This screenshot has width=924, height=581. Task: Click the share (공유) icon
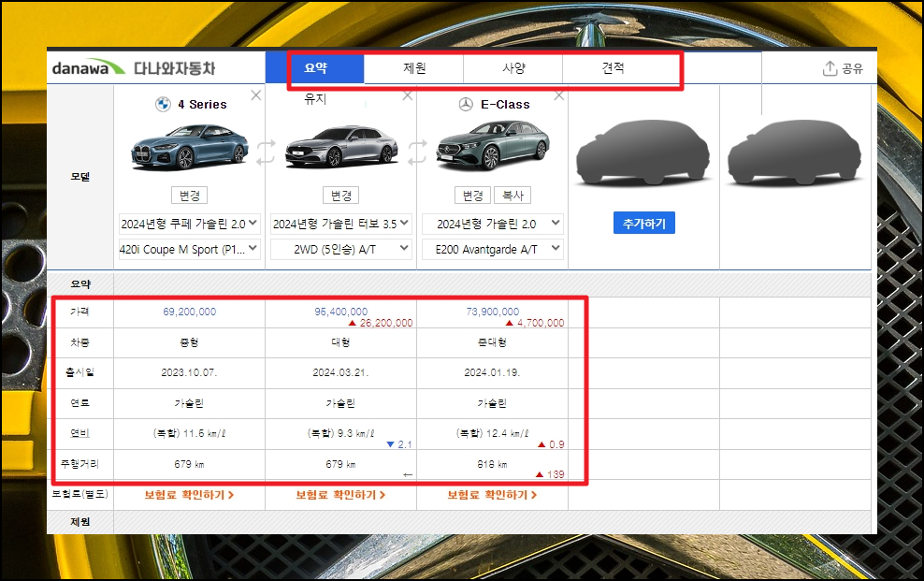click(x=830, y=68)
